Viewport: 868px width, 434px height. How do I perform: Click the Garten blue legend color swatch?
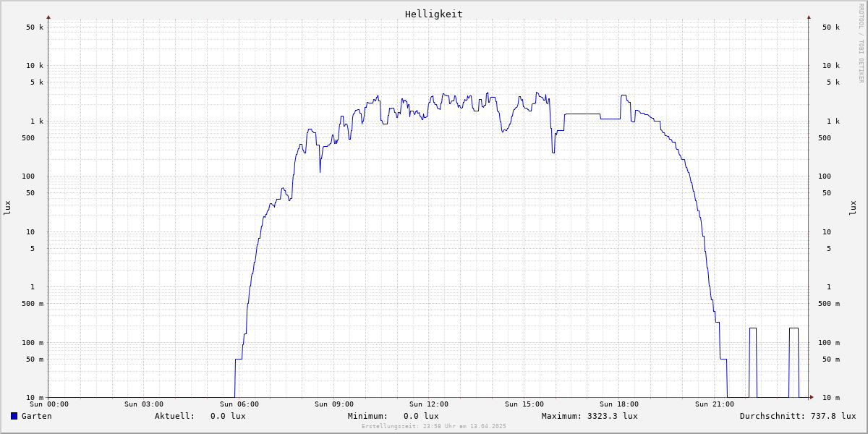pos(14,416)
